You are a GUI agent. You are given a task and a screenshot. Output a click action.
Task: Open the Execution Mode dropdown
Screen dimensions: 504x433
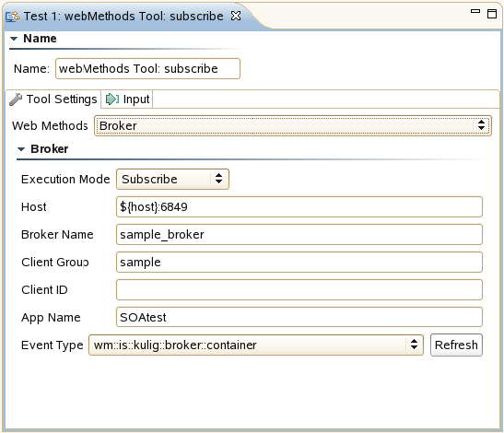pyautogui.click(x=172, y=179)
